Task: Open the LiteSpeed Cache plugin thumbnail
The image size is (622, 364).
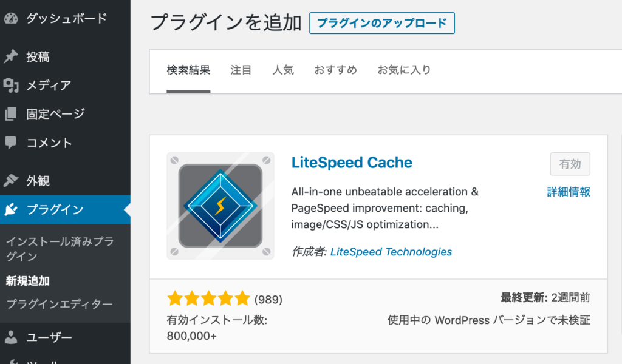Action: (220, 206)
